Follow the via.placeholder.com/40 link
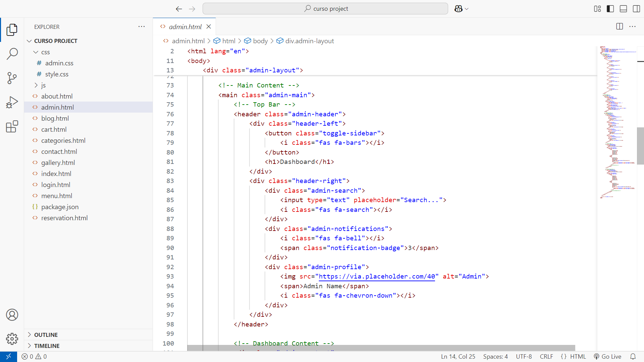 pyautogui.click(x=377, y=277)
